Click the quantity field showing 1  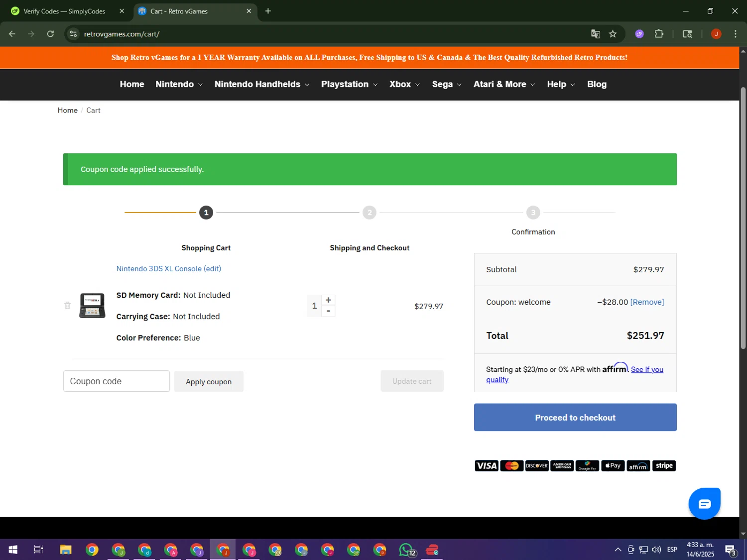314,306
